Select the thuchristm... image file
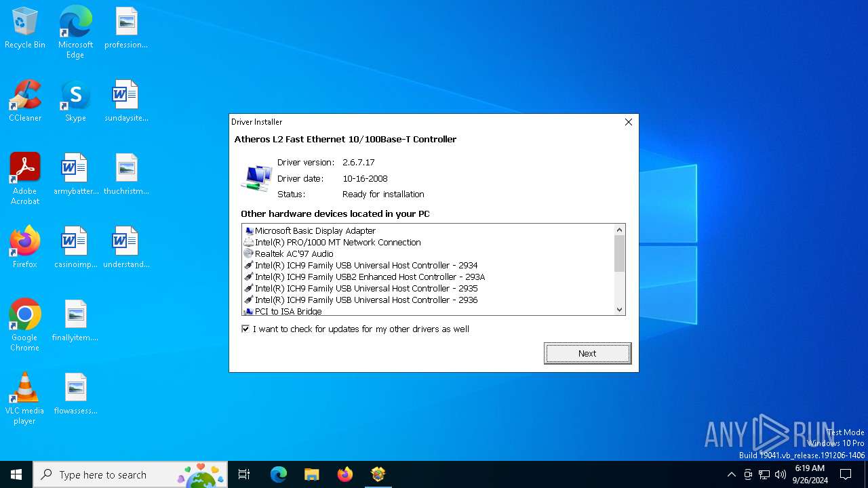Image resolution: width=868 pixels, height=488 pixels. pyautogui.click(x=126, y=175)
